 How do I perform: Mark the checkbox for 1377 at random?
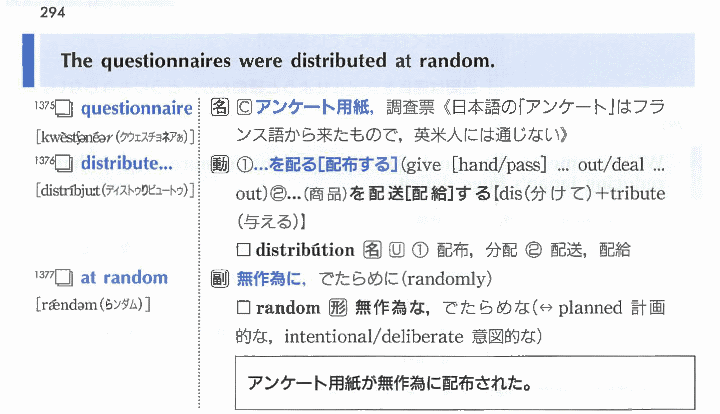(x=62, y=279)
